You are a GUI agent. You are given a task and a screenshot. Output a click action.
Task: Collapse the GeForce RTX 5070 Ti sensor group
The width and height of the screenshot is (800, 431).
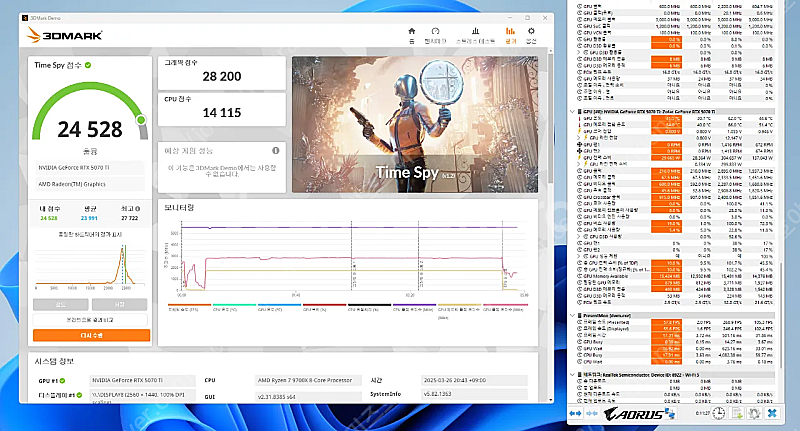(x=571, y=112)
